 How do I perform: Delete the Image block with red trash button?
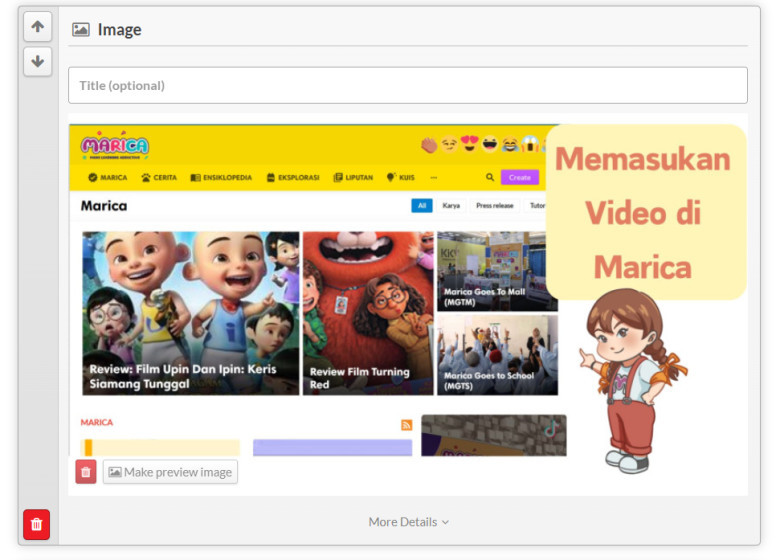[37, 524]
